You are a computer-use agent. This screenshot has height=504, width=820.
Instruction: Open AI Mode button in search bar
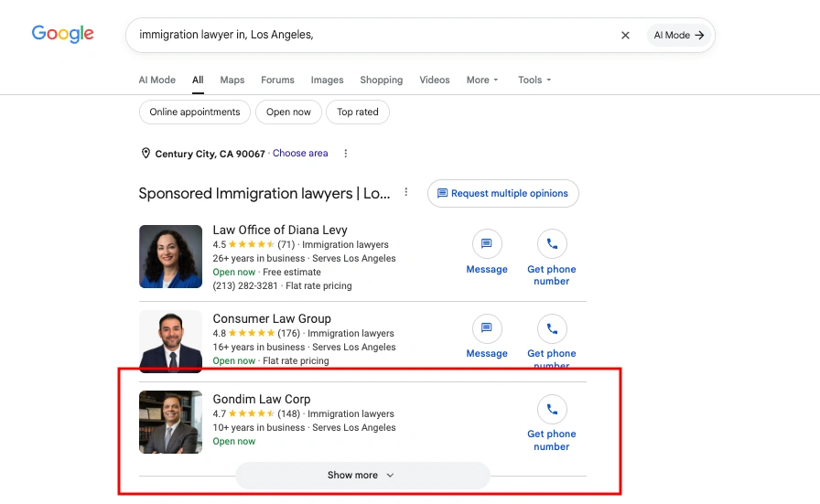(679, 35)
